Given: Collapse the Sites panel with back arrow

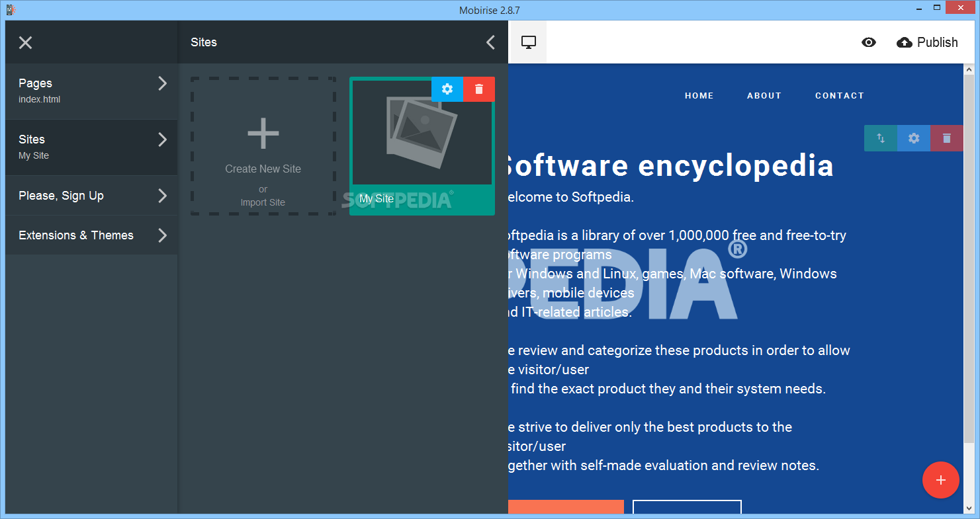Looking at the screenshot, I should tap(490, 42).
